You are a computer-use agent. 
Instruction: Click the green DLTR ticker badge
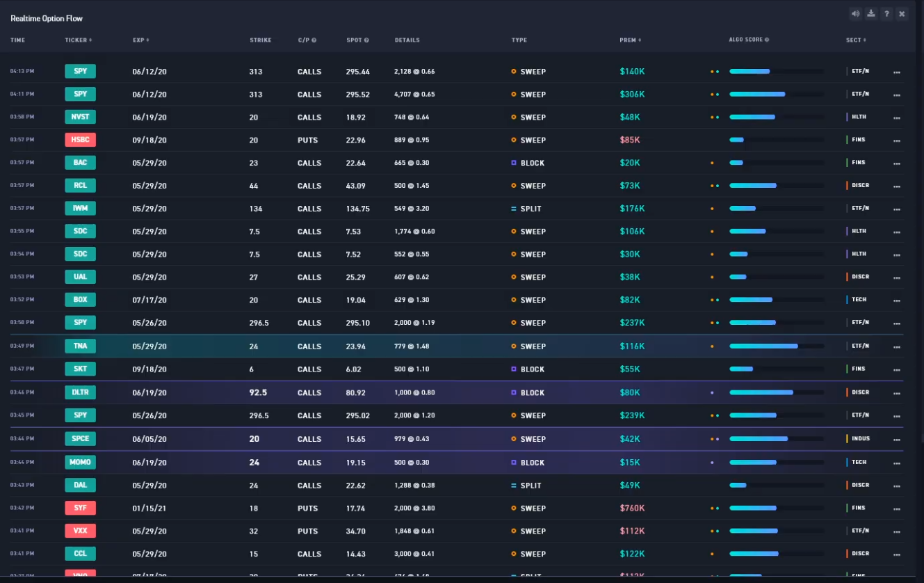80,392
